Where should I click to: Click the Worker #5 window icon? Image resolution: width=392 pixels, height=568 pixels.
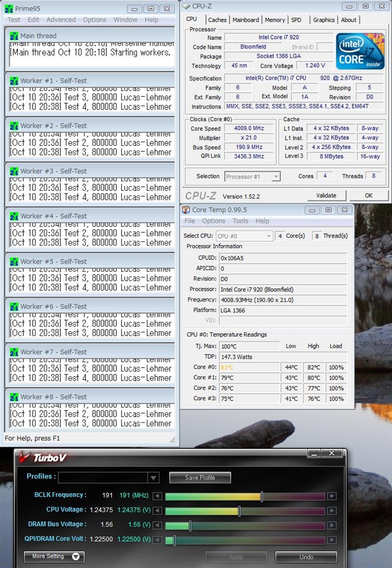[14, 262]
